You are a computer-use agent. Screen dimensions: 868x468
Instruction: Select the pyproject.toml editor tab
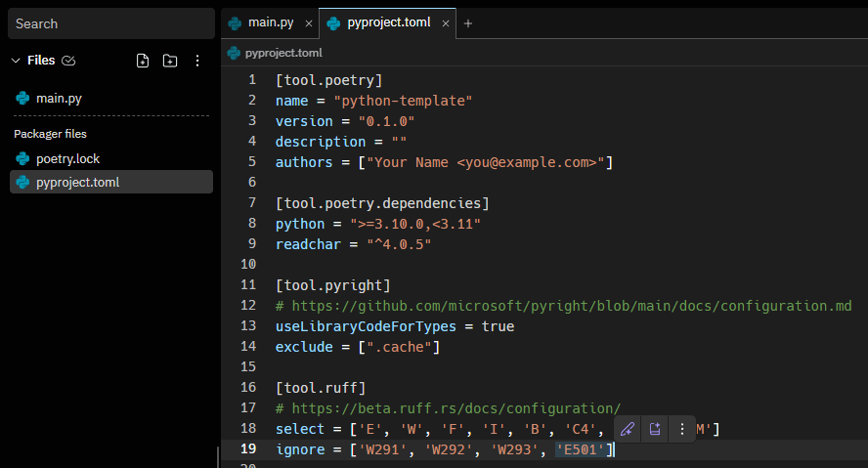point(388,23)
